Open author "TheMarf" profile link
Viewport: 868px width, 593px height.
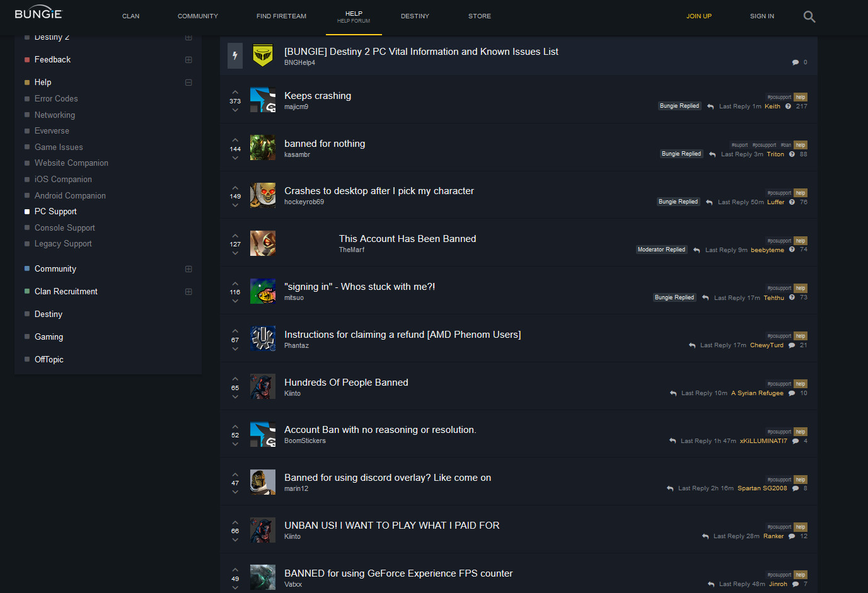point(352,250)
